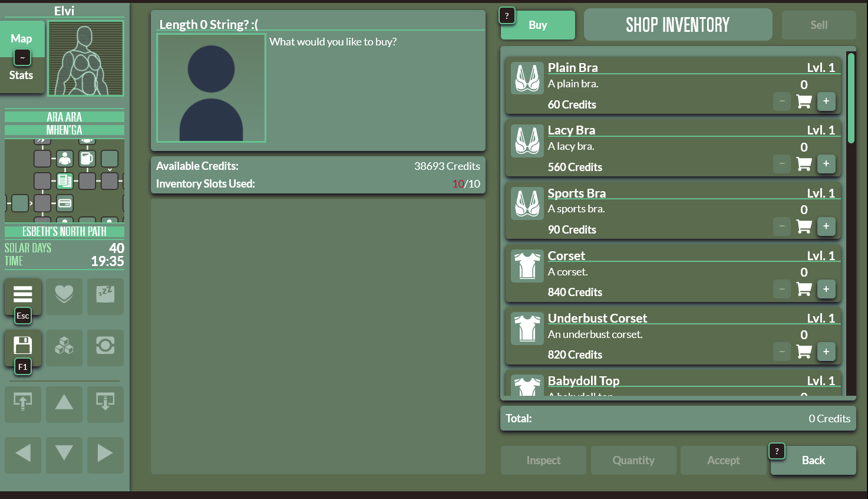This screenshot has height=499, width=868.
Task: Click the up arrow movement button
Action: point(64,403)
